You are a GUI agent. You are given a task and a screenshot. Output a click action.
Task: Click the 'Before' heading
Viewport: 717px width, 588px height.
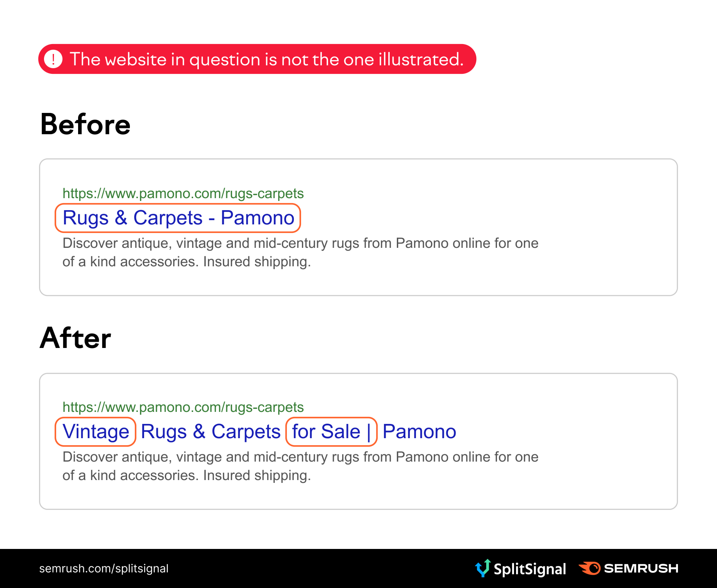point(85,124)
